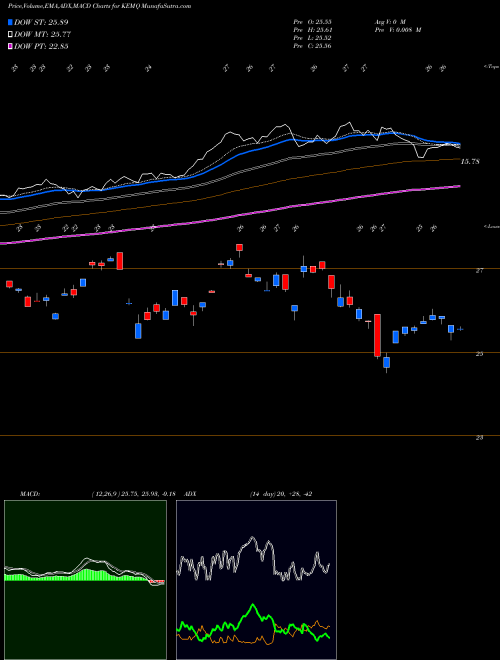Viewport: 500px width, 660px height.
Task: Click the 'Pre H: 25.61' value
Action: 312,30
